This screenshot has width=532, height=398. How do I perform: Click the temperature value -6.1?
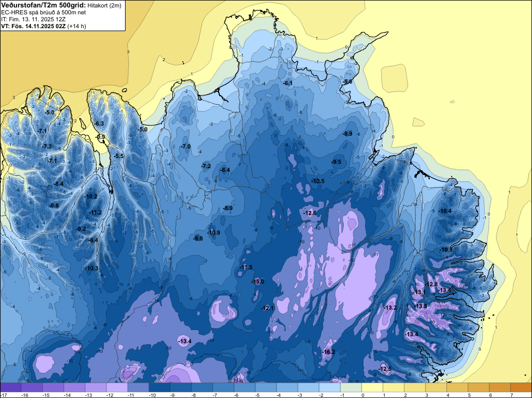pos(288,83)
